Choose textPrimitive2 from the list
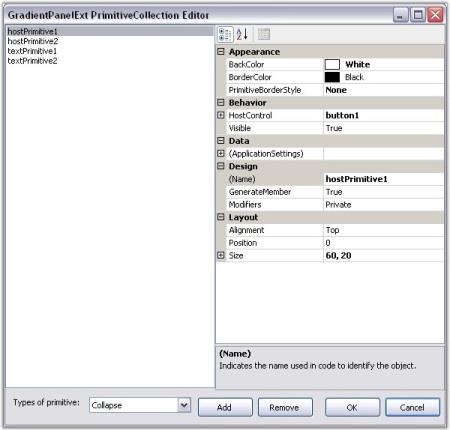This screenshot has height=430, width=450. pos(32,61)
